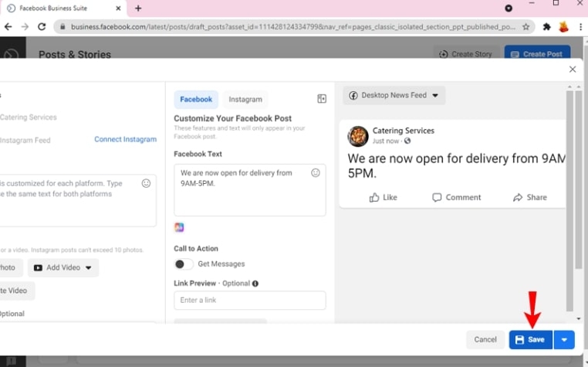Open the Chrome three-dot menu
This screenshot has width=588, height=367.
click(x=580, y=27)
